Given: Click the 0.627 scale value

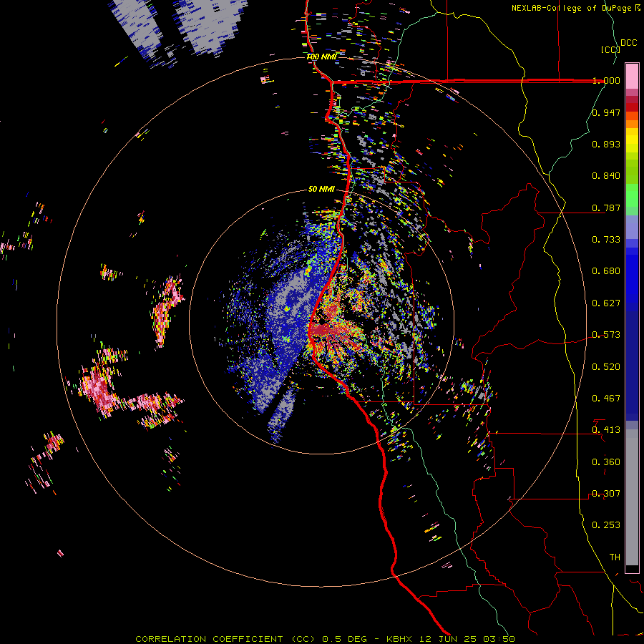Looking at the screenshot, I should point(606,303).
